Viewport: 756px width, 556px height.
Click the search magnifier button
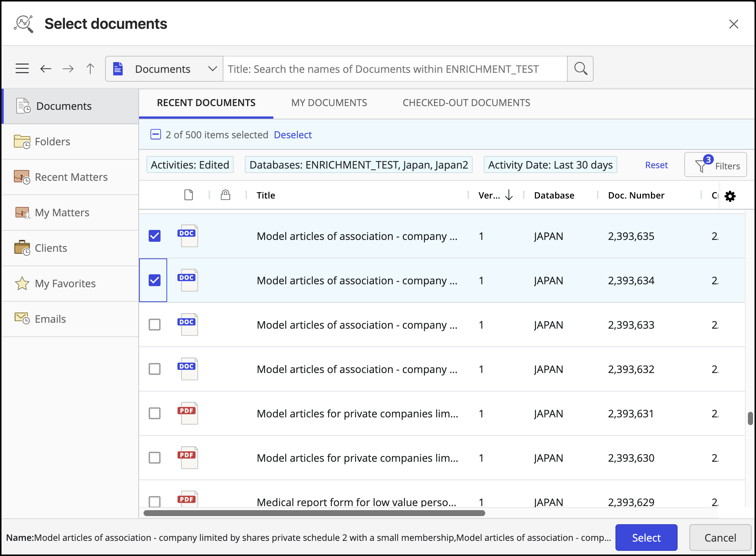[580, 69]
